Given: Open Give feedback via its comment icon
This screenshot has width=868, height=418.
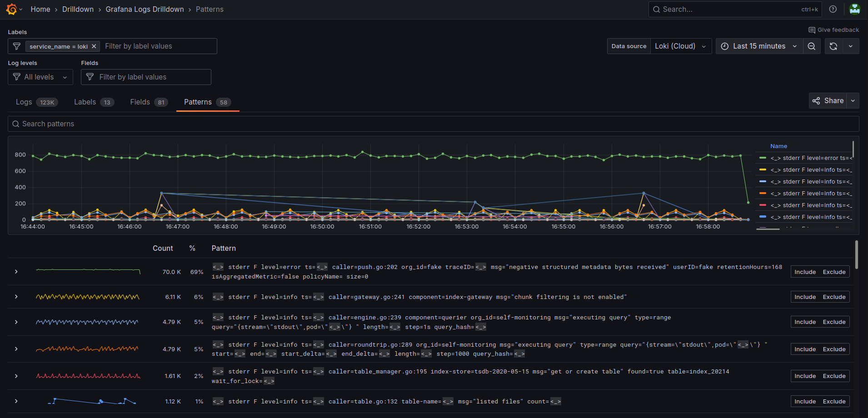Looking at the screenshot, I should click(x=813, y=30).
